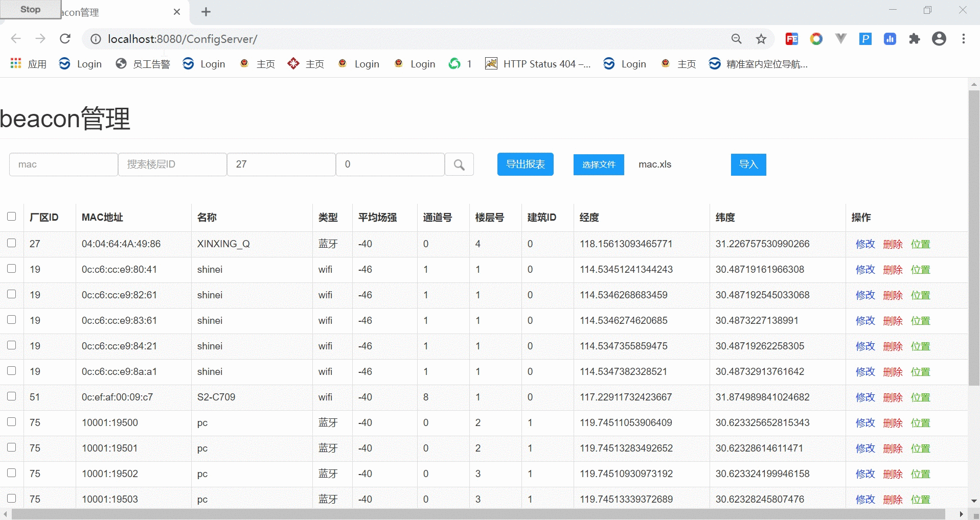Open the blue P extension icon
This screenshot has height=520, width=980.
coord(865,39)
